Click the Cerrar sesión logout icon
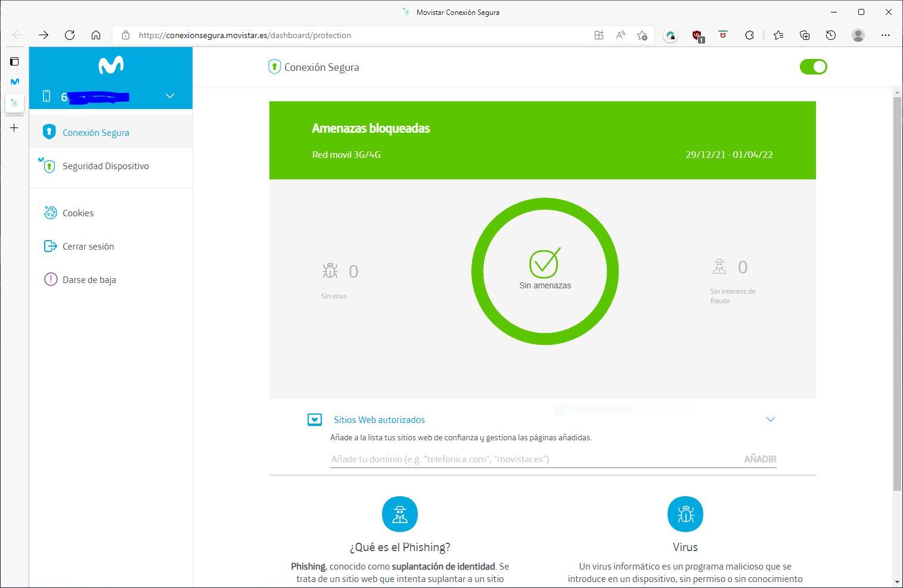The image size is (903, 588). (51, 246)
